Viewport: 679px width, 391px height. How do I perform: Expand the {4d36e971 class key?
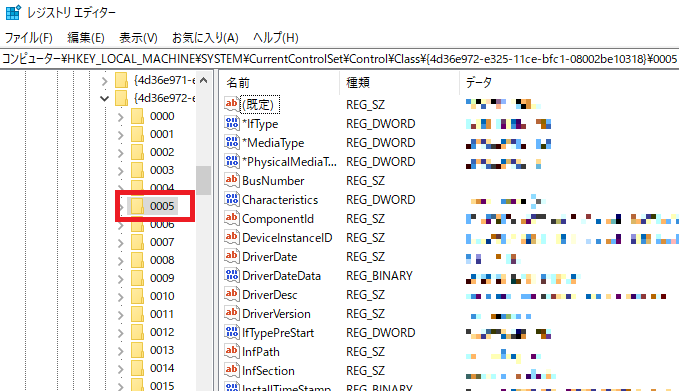(x=104, y=81)
